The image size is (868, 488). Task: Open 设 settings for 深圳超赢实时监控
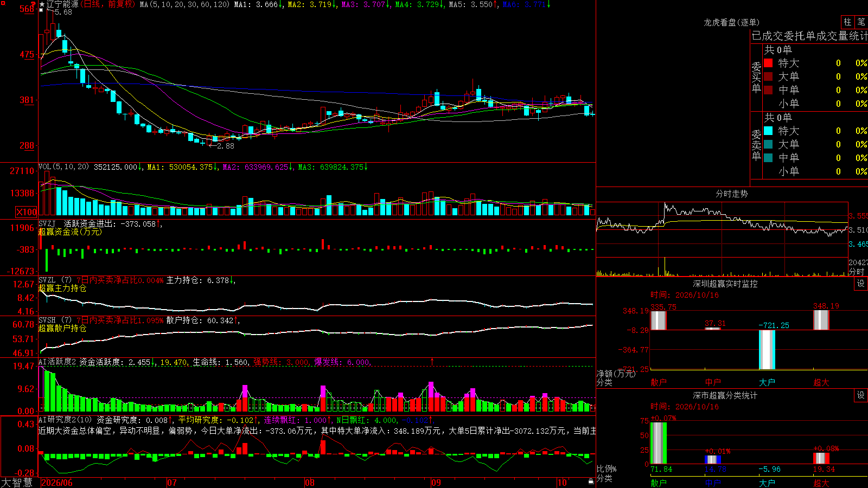(860, 284)
